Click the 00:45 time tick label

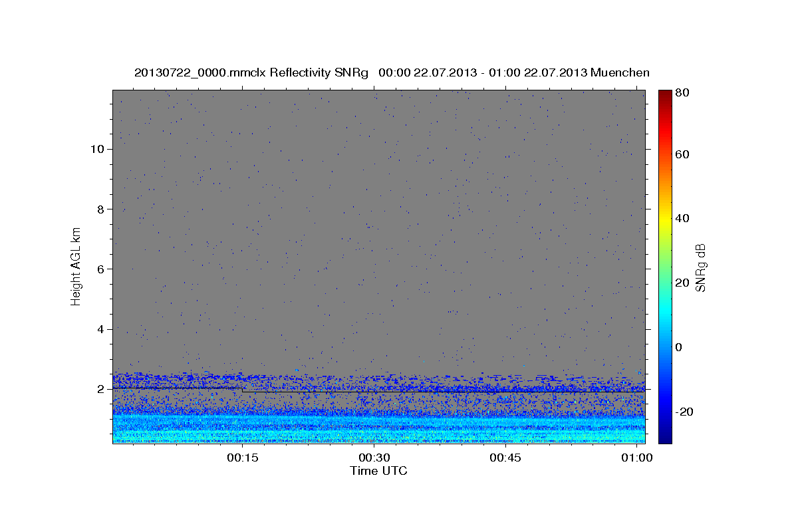pyautogui.click(x=505, y=458)
